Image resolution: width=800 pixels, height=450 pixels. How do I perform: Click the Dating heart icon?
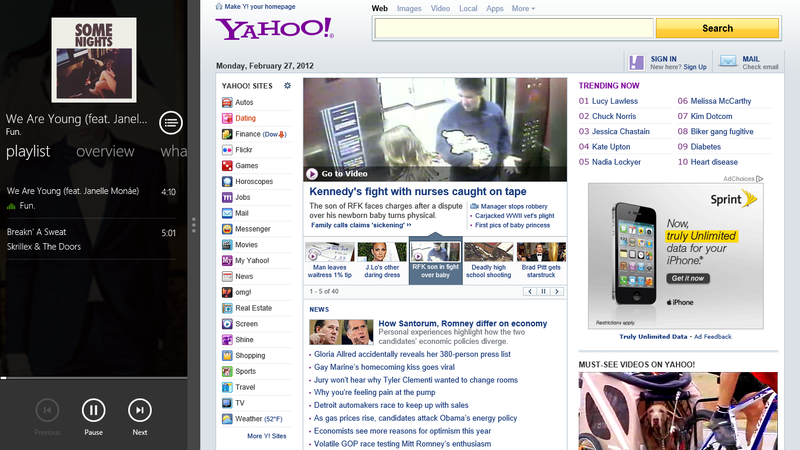[x=227, y=118]
